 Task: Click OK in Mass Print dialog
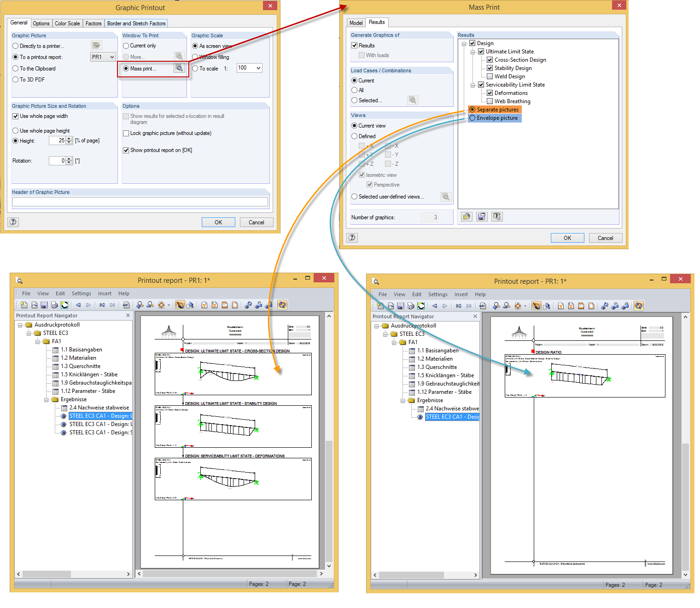pyautogui.click(x=567, y=238)
